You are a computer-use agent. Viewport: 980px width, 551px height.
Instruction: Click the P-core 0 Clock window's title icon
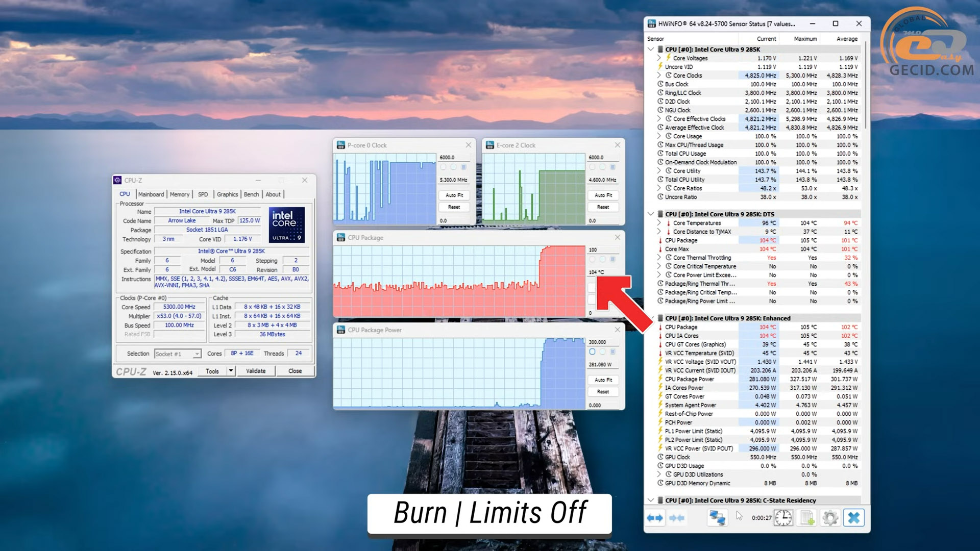341,145
